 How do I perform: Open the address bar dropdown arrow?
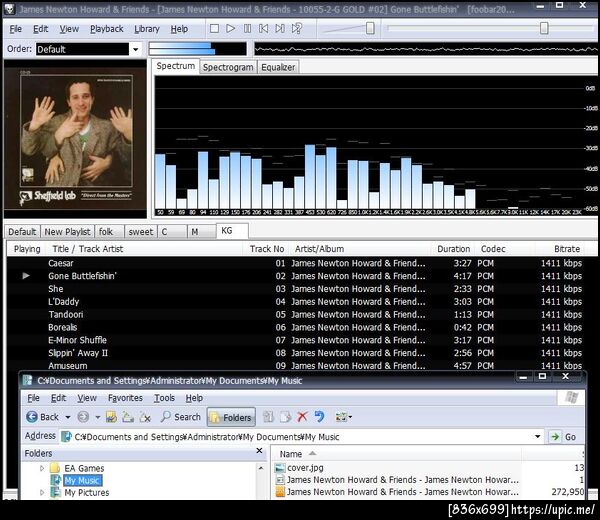pyautogui.click(x=537, y=437)
